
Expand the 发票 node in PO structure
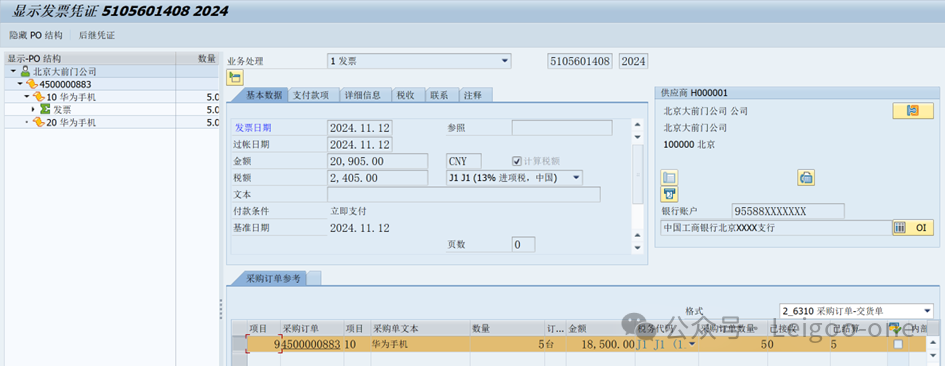coord(33,110)
